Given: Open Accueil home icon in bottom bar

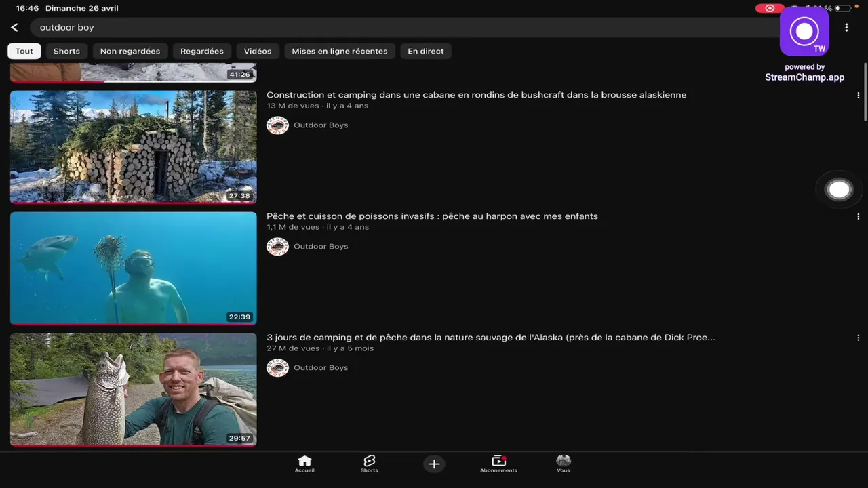Looking at the screenshot, I should (x=304, y=464).
